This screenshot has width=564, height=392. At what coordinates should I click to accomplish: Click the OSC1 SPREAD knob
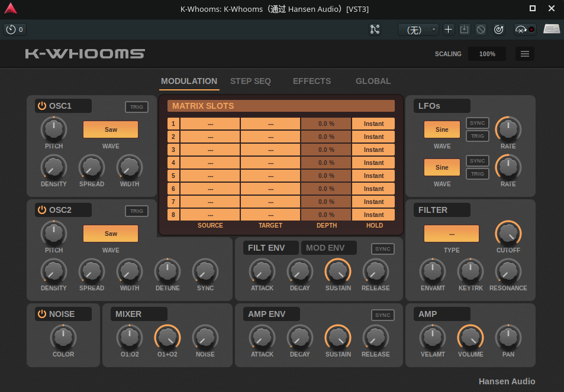92,167
